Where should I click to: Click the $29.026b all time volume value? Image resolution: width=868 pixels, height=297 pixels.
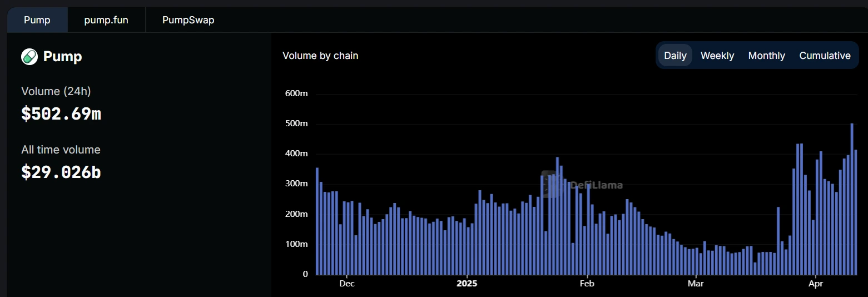[61, 172]
